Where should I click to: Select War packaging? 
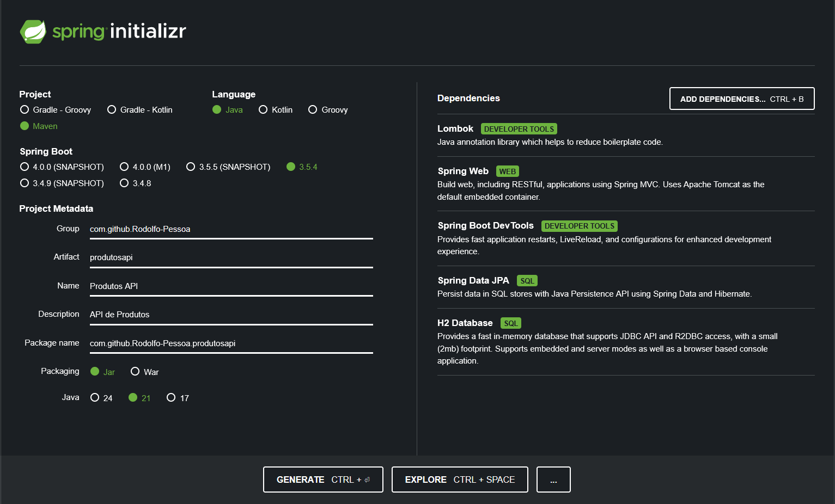(145, 372)
